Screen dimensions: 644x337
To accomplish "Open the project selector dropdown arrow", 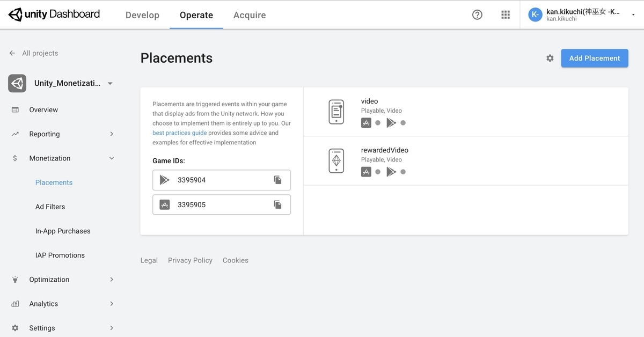I will 110,83.
